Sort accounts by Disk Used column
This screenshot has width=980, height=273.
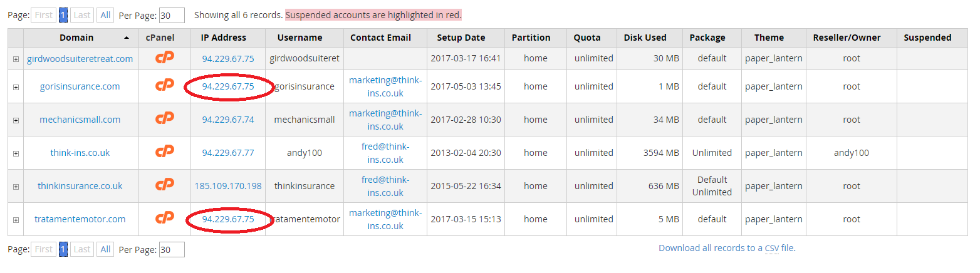645,38
